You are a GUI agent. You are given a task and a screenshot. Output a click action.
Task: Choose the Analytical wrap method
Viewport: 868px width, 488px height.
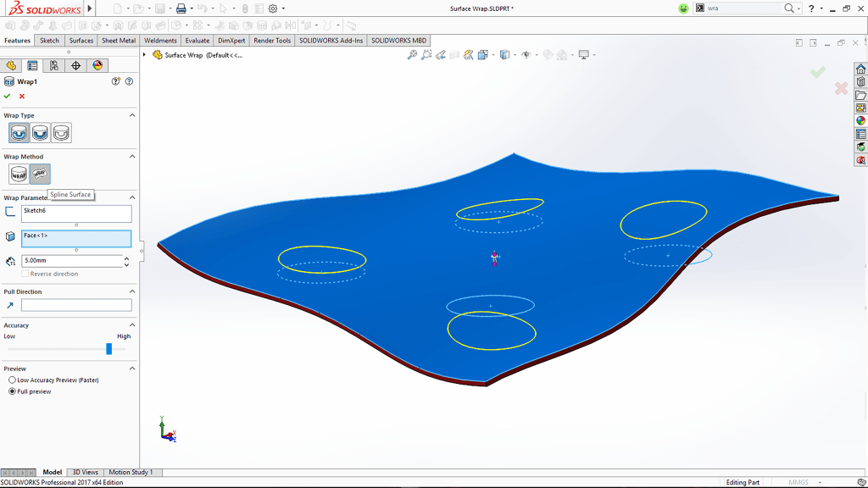(x=17, y=174)
